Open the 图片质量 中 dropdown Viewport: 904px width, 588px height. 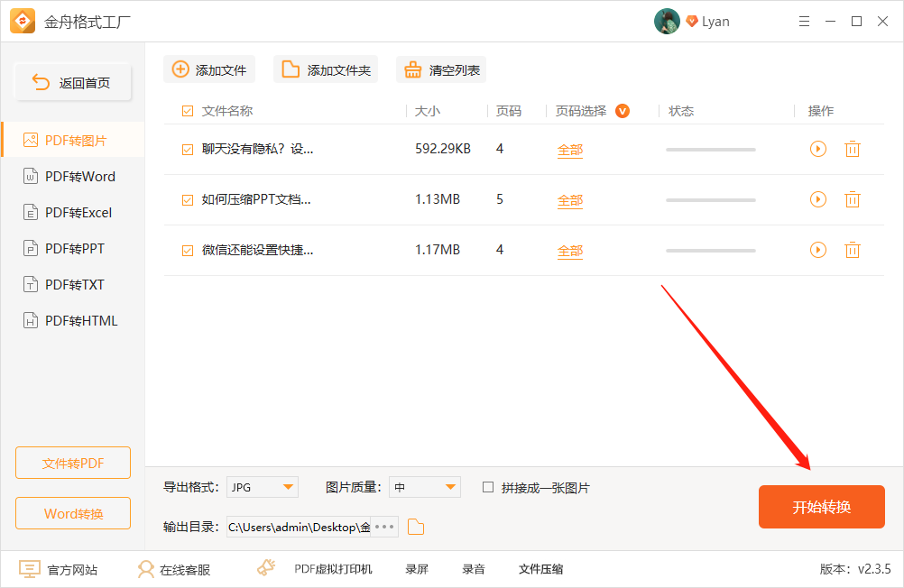point(425,487)
